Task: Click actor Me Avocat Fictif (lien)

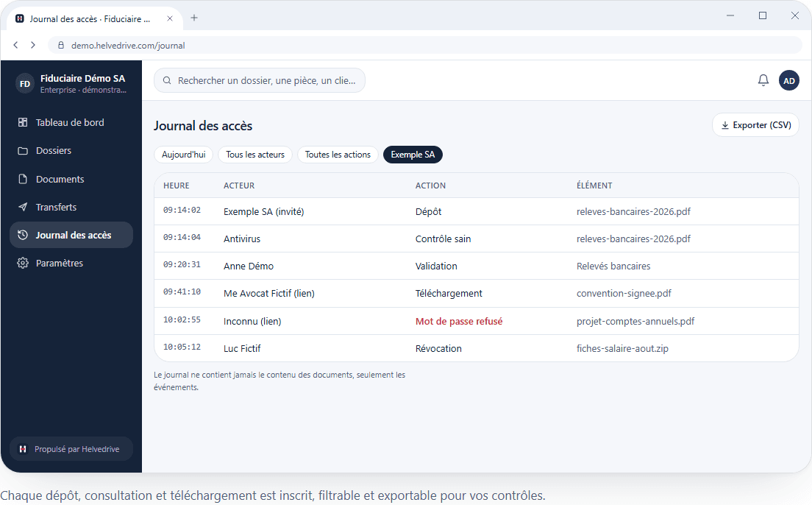Action: click(x=268, y=294)
